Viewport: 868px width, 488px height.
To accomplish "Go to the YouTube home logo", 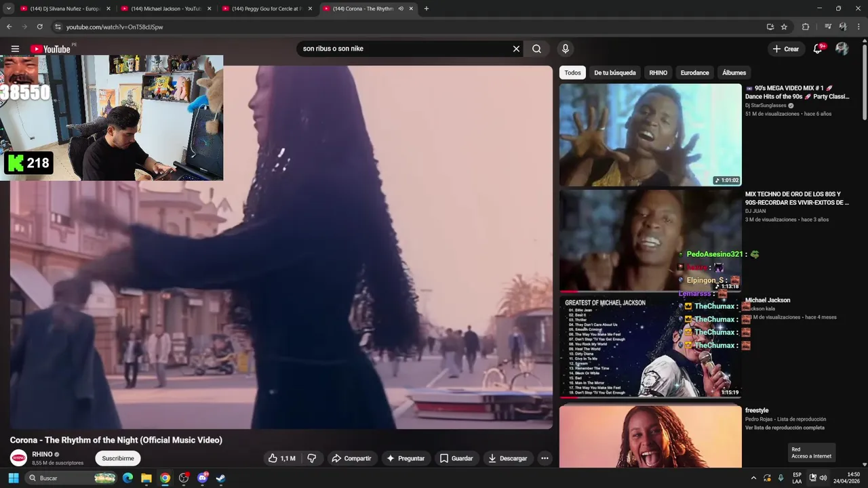I will 50,49.
